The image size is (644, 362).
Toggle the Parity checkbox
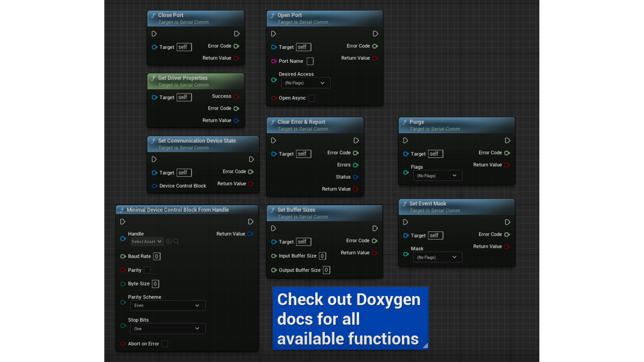[x=147, y=270]
